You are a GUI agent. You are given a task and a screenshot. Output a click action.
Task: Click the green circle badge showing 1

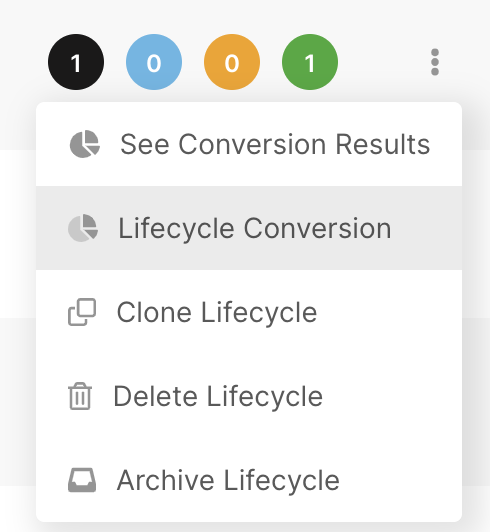pos(310,62)
